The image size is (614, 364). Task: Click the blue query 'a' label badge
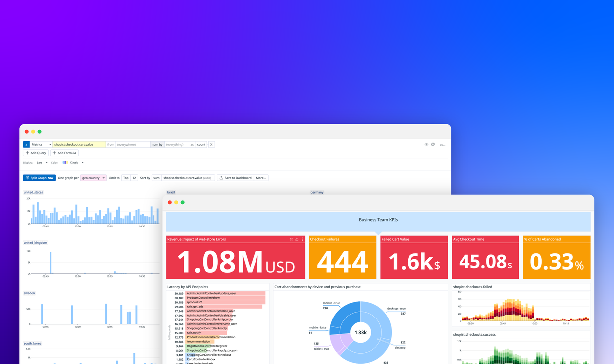(x=26, y=145)
